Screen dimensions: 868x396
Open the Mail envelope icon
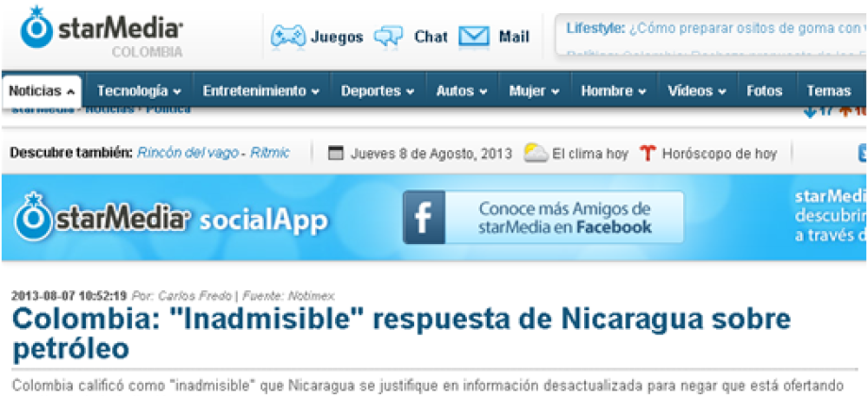pyautogui.click(x=474, y=37)
